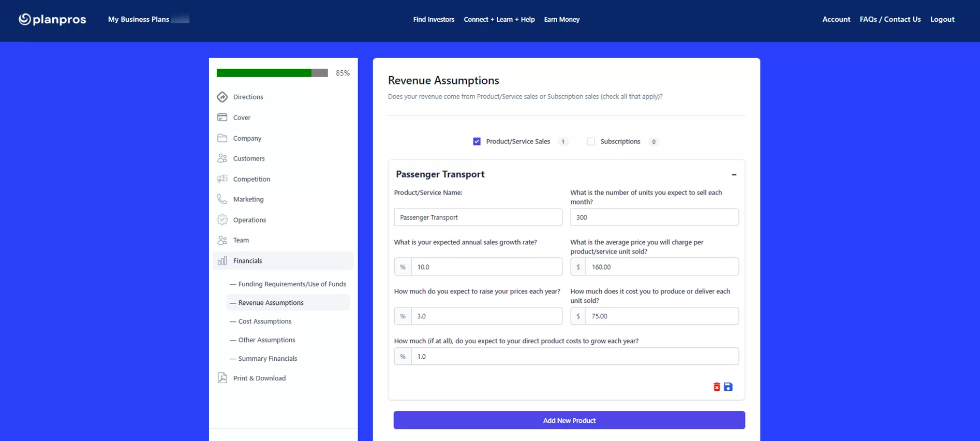Image resolution: width=980 pixels, height=441 pixels.
Task: Collapse the Passenger Transport panel
Action: [x=734, y=175]
